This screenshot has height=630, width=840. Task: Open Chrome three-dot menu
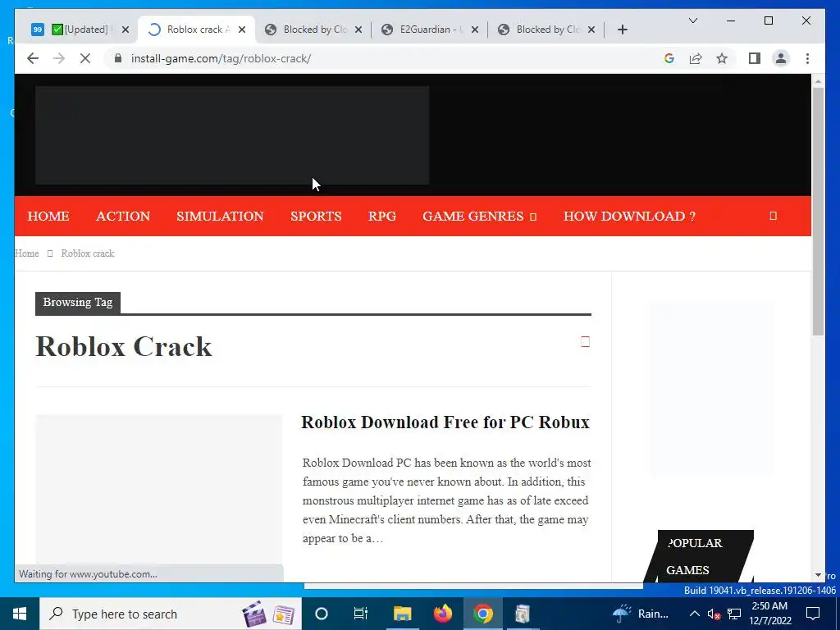click(807, 58)
